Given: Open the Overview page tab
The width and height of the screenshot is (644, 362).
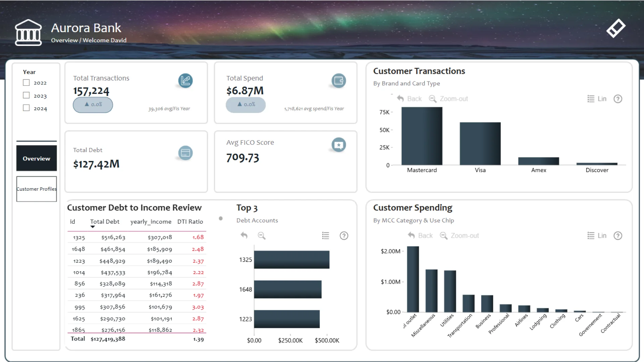Looking at the screenshot, I should point(37,158).
